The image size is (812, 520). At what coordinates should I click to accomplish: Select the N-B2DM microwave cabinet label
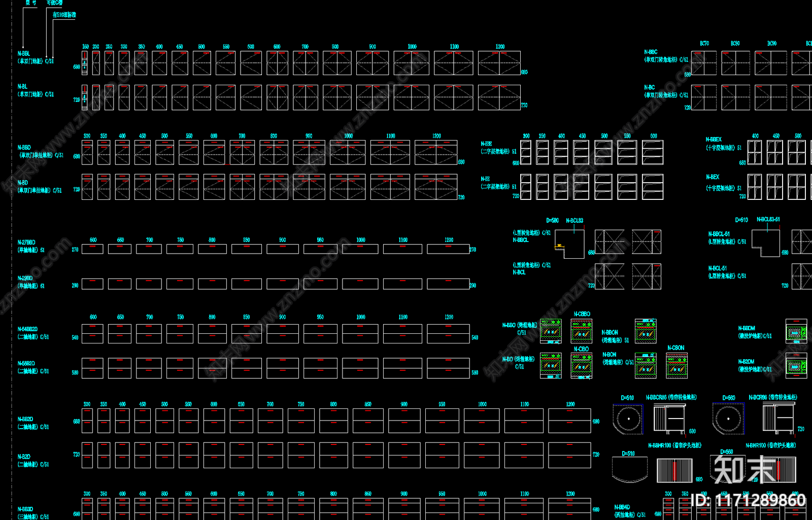tap(746, 362)
